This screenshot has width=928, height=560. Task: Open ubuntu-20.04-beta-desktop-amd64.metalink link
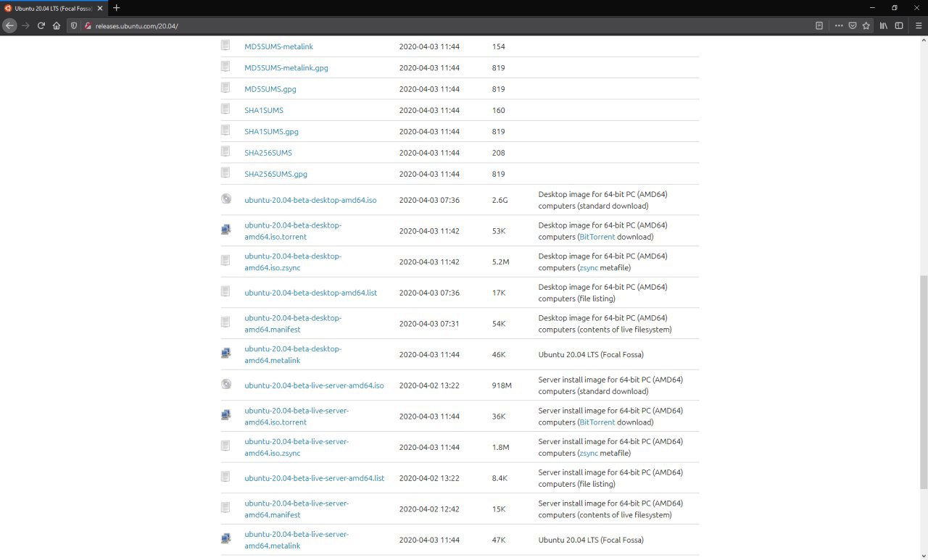click(x=293, y=354)
